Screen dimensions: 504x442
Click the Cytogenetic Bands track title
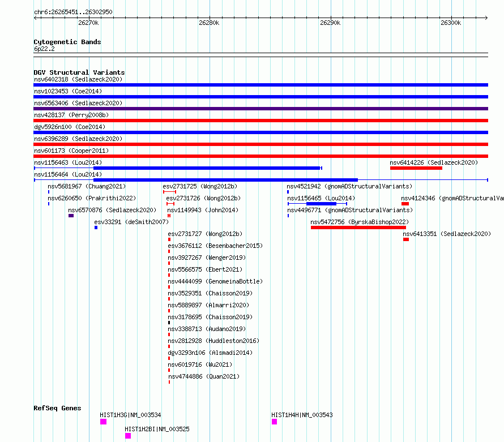pyautogui.click(x=67, y=42)
